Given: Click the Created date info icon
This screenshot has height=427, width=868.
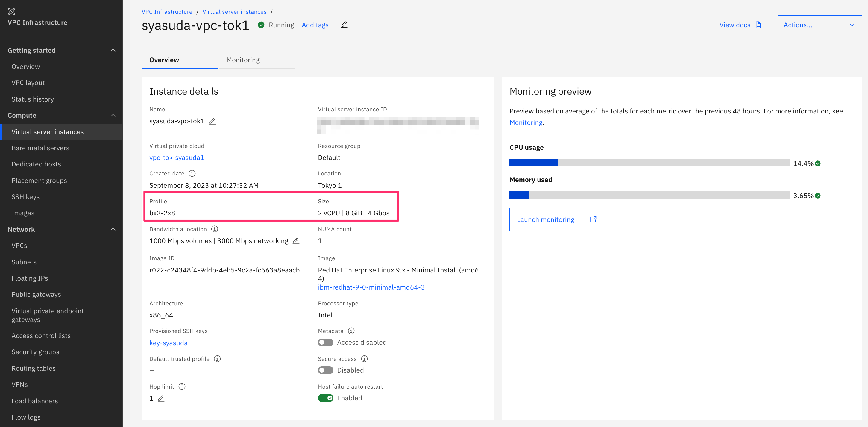Looking at the screenshot, I should pos(192,174).
